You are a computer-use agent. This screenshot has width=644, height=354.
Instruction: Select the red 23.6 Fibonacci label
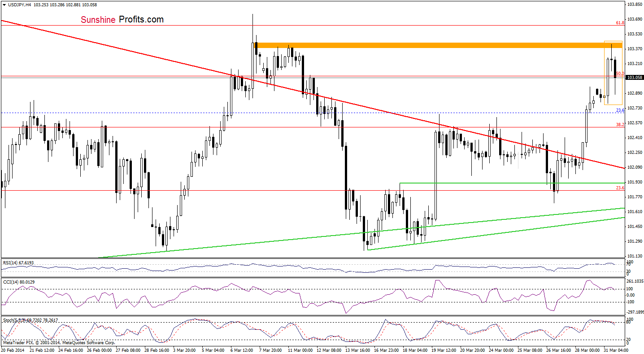620,188
